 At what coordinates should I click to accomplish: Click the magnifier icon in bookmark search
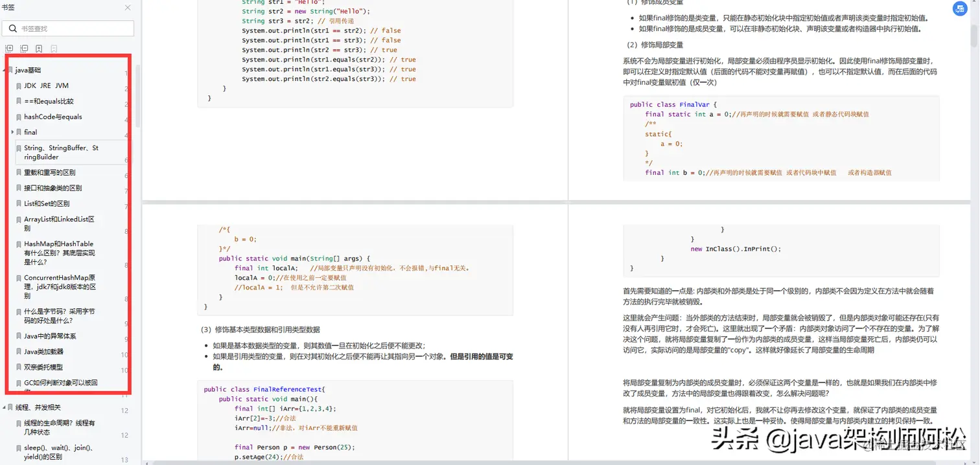tap(13, 28)
